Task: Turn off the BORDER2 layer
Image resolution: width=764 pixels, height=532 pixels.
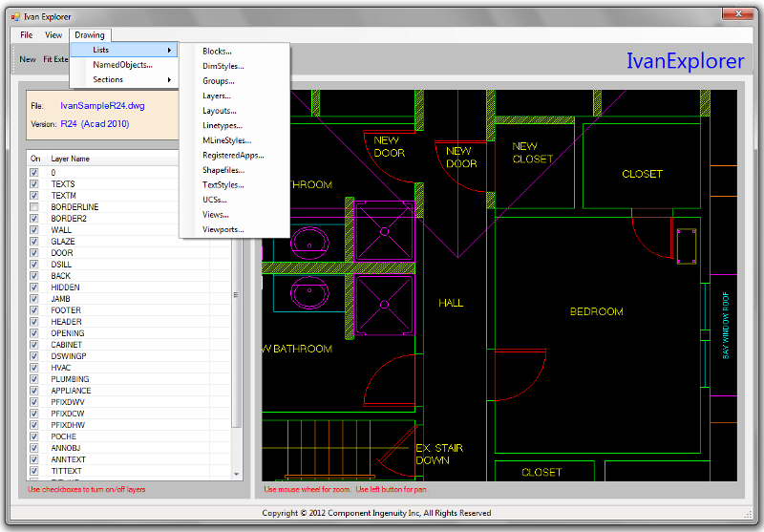Action: [x=34, y=219]
